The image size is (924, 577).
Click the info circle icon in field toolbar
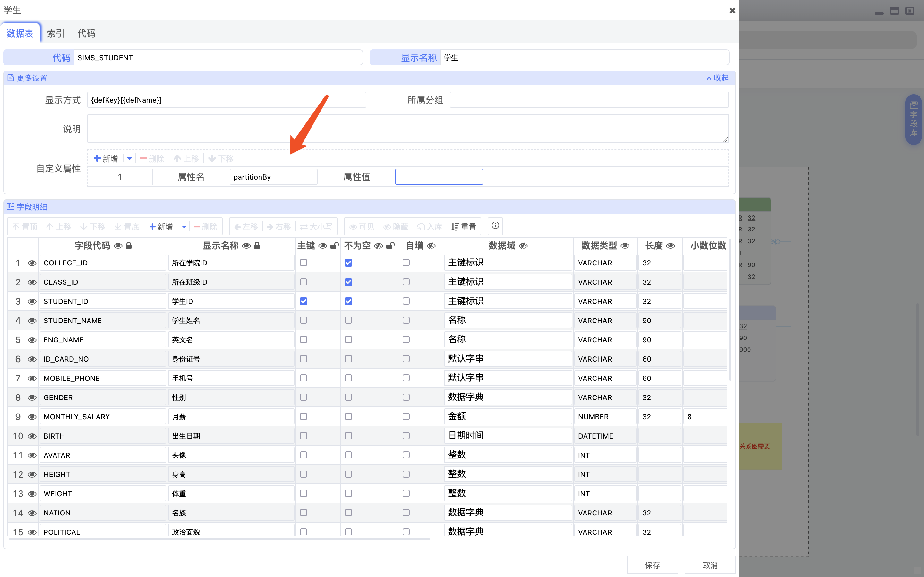point(495,226)
